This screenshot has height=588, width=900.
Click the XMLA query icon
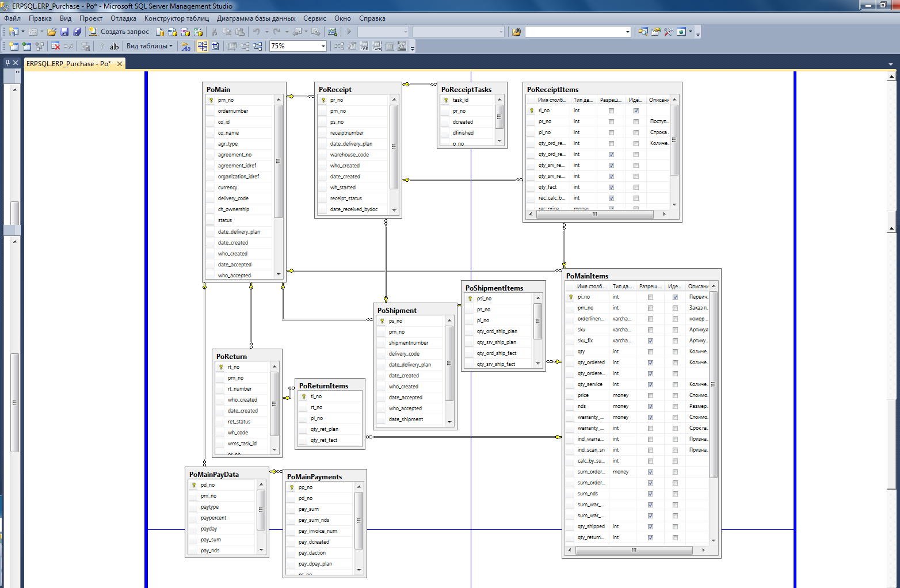click(x=198, y=32)
